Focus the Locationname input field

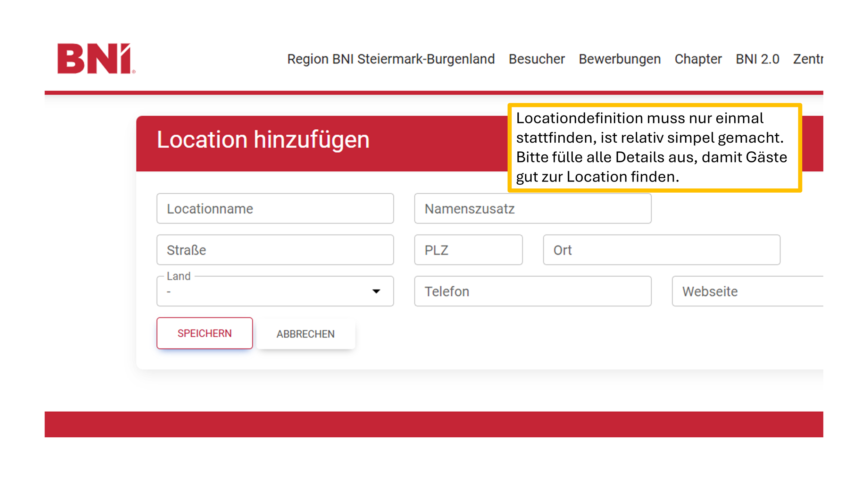pos(275,209)
